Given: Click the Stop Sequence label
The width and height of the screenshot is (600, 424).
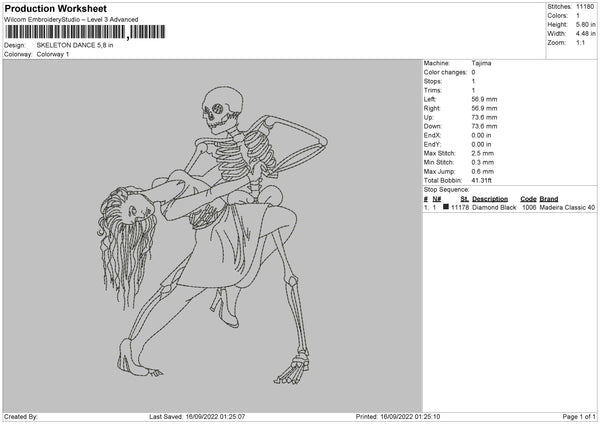Looking at the screenshot, I should pos(446,188).
